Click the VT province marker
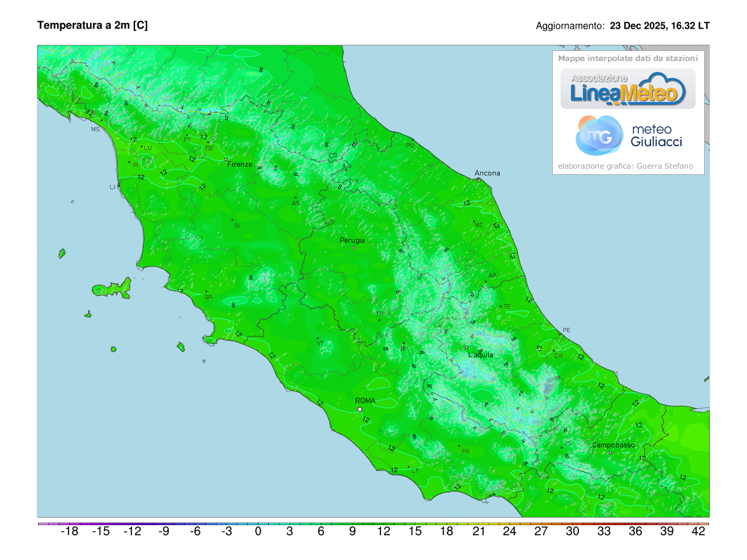 click(318, 338)
